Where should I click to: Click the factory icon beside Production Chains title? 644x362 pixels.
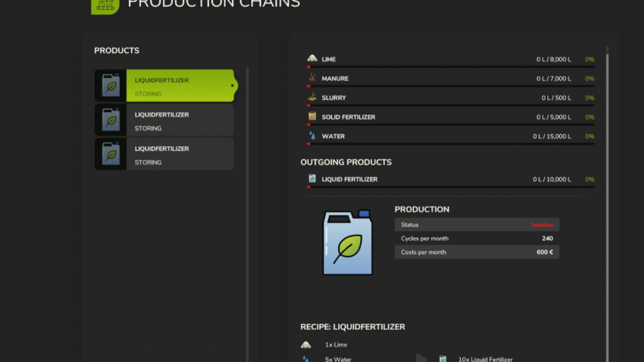click(x=105, y=5)
